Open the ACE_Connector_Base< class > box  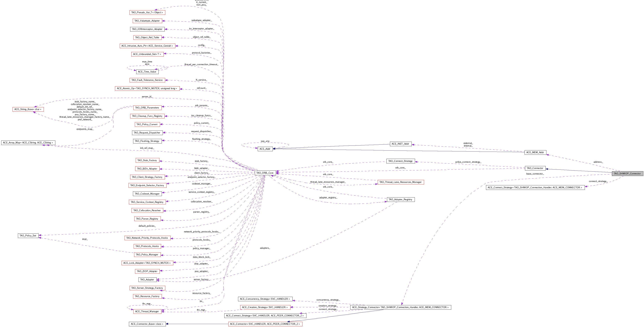(x=147, y=324)
